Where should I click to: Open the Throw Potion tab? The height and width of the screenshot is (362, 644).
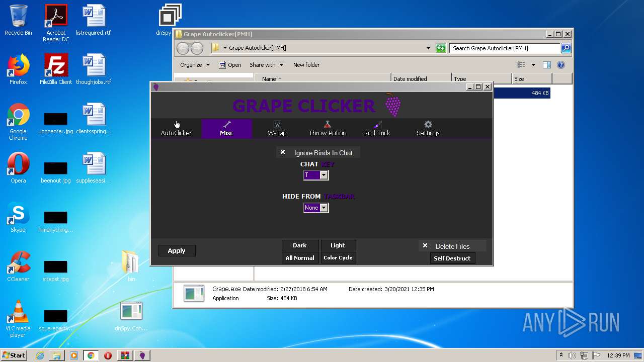click(327, 129)
